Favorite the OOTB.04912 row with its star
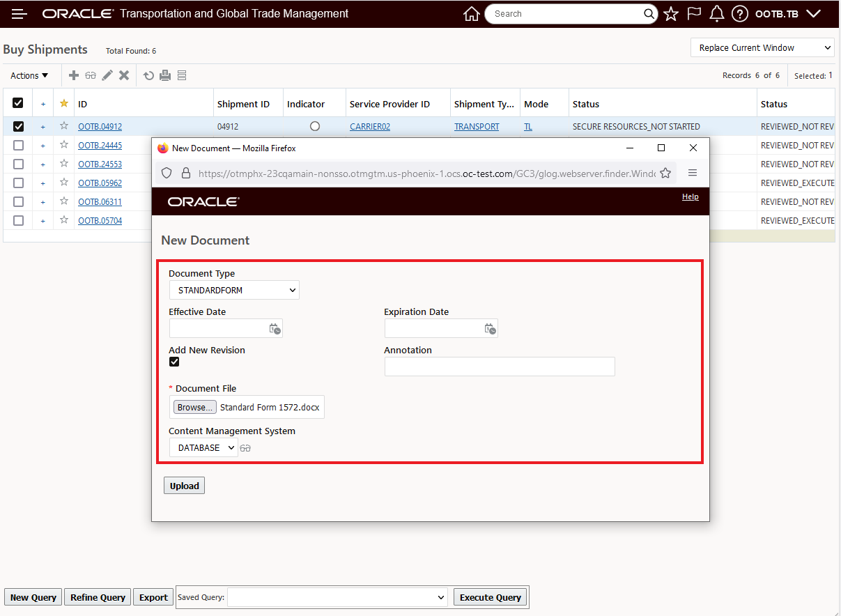 click(64, 126)
